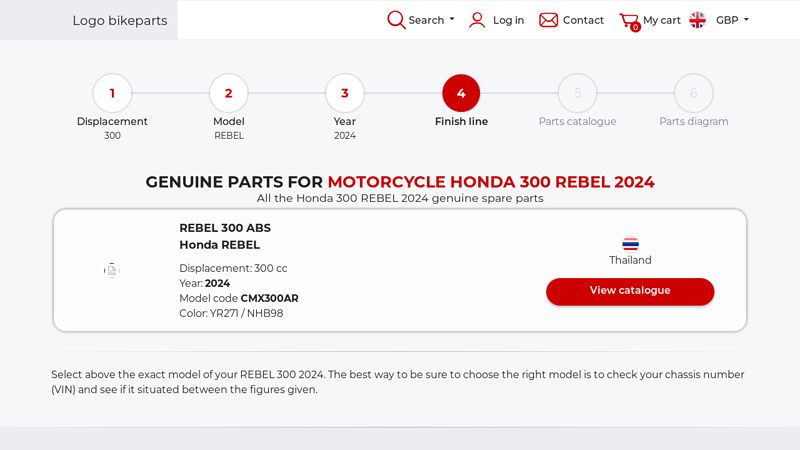Screen dimensions: 800x450
Task: Click the Thailand flag icon
Action: (x=631, y=244)
